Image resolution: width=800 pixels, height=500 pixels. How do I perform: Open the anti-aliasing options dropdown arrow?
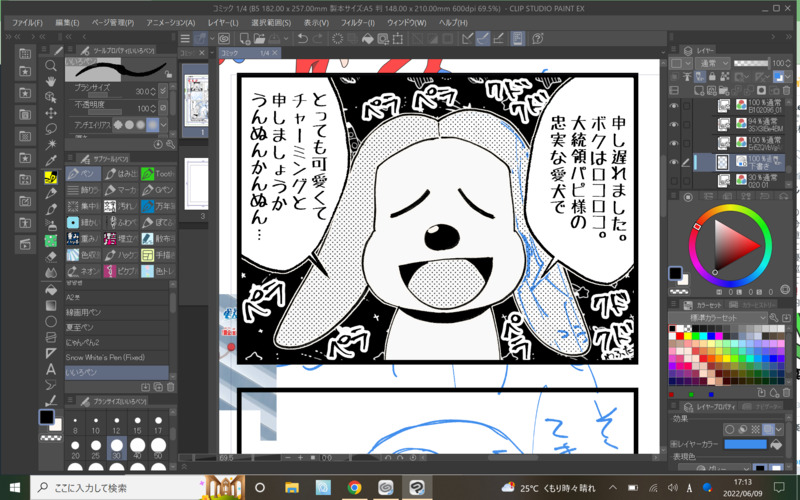[x=164, y=124]
